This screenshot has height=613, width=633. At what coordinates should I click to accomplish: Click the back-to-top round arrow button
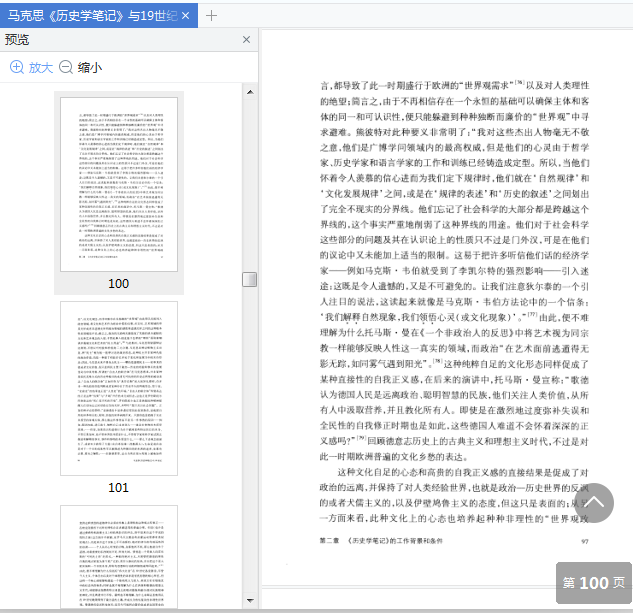[594, 503]
